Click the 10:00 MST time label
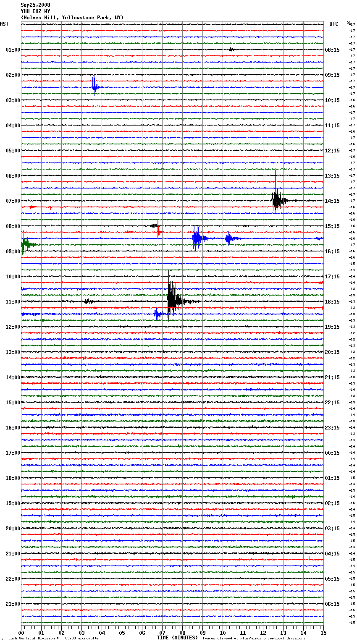357x644 pixels. point(13,277)
